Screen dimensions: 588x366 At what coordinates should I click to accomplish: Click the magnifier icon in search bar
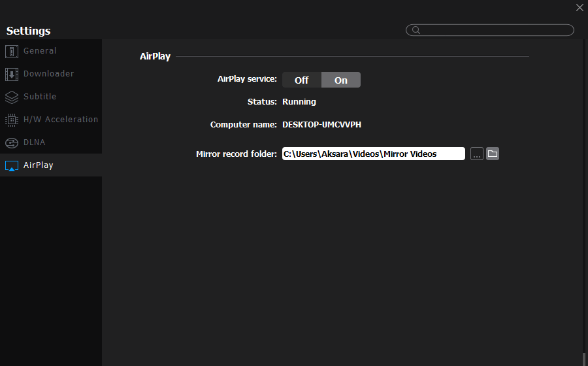pos(416,30)
